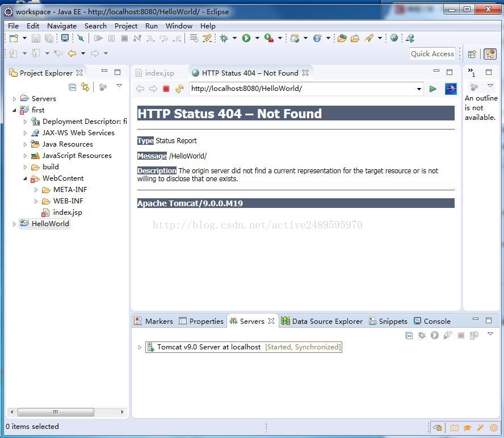Open the Debug button dropdown arrow
This screenshot has height=438, width=504.
click(234, 38)
